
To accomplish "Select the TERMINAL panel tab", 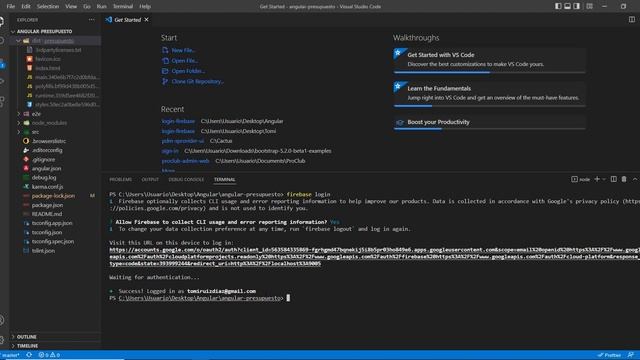I will click(x=224, y=180).
